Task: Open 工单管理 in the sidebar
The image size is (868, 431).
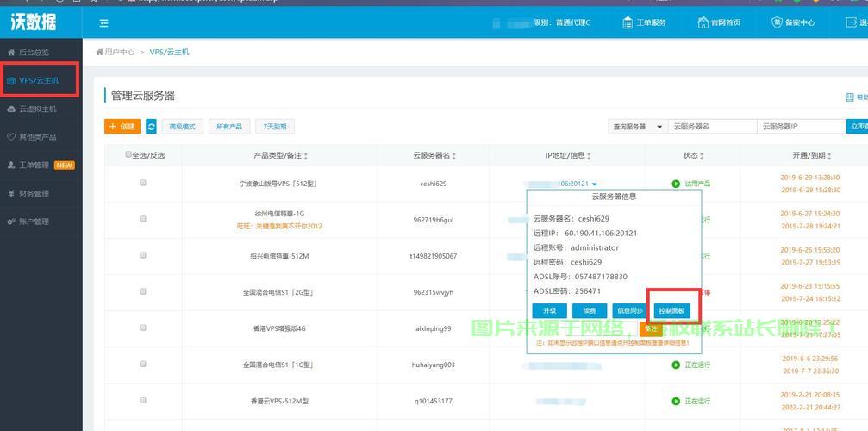Action: [34, 166]
